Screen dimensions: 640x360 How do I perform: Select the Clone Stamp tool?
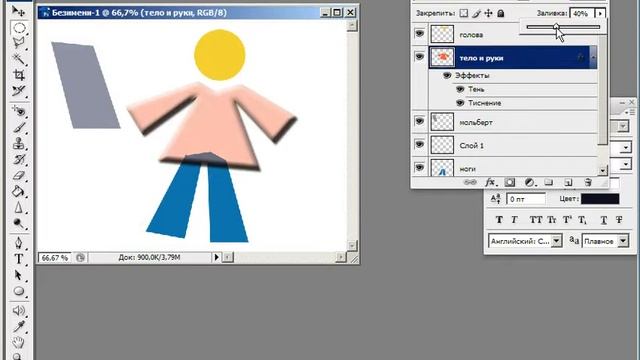tap(19, 143)
